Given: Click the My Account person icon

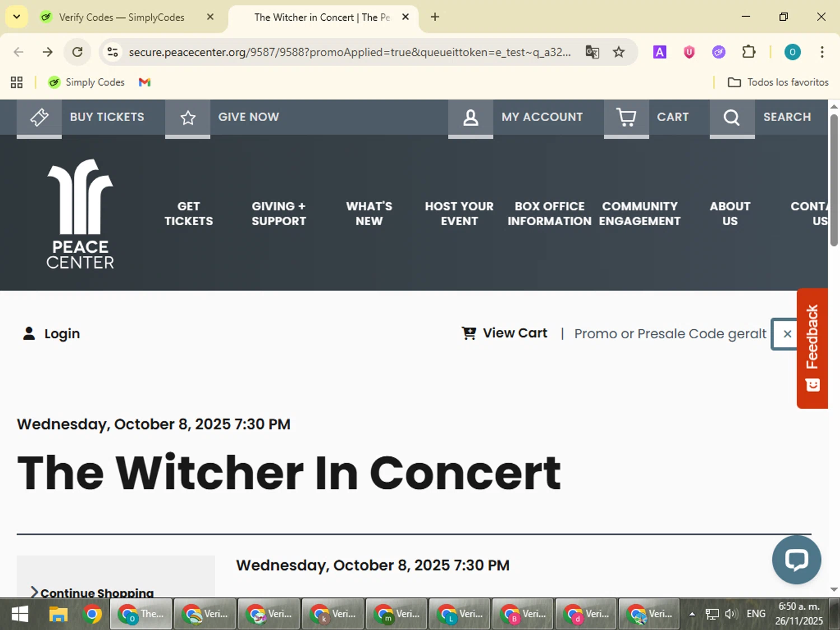Looking at the screenshot, I should [x=470, y=118].
